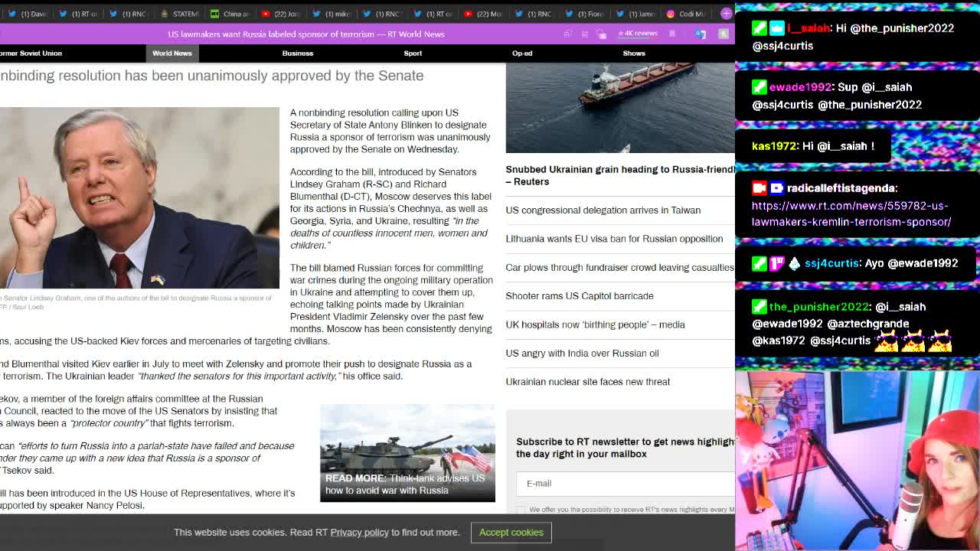Switch to the "(22) Mor" YouTube tab

(482, 14)
